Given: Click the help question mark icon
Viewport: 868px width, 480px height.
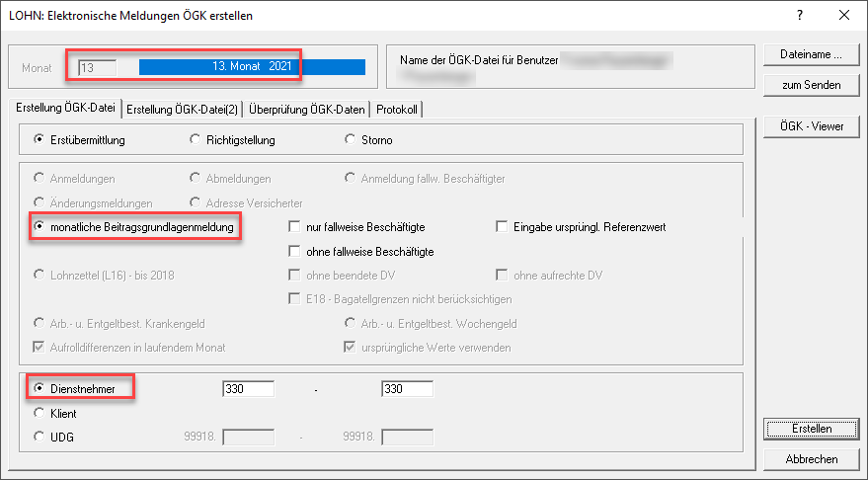Looking at the screenshot, I should click(800, 16).
